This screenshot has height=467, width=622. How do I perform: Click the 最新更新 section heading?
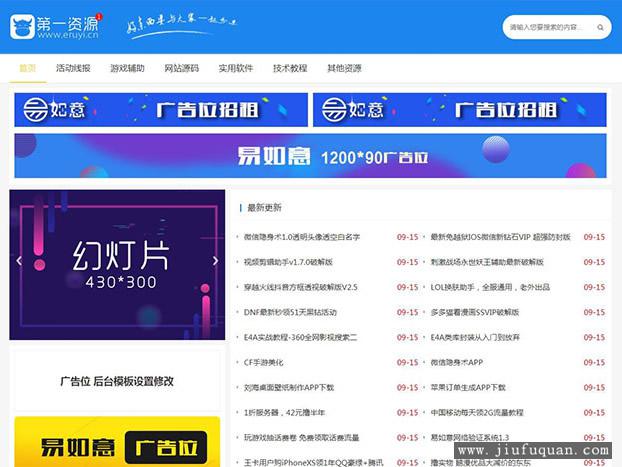(x=265, y=208)
